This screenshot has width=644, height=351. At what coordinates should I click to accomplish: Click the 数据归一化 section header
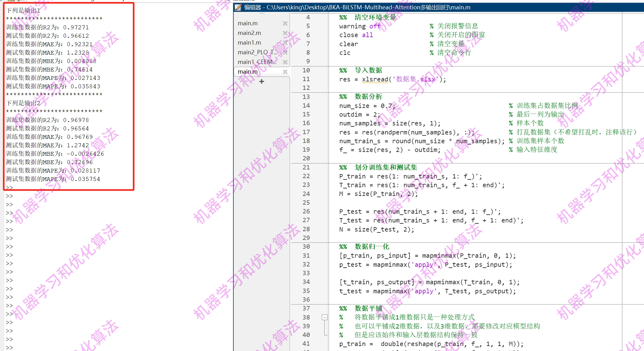[372, 247]
